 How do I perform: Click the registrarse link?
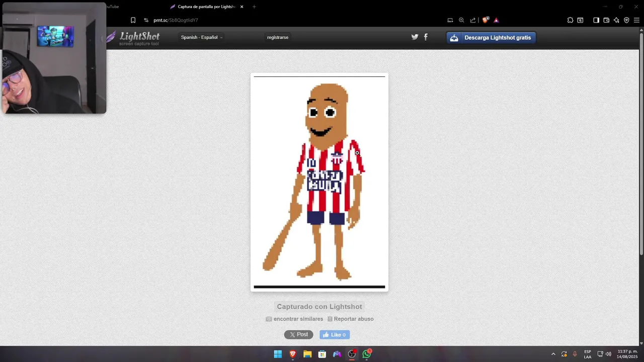coord(278,37)
